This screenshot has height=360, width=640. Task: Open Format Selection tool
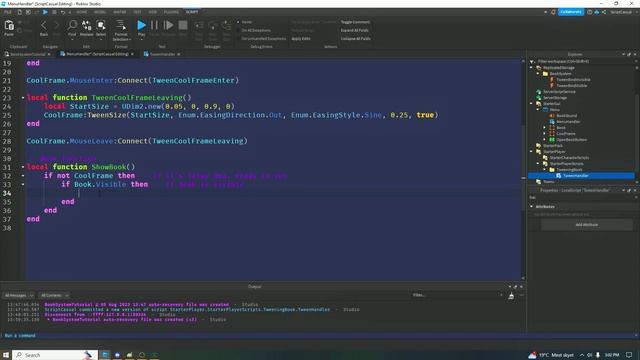[x=121, y=30]
